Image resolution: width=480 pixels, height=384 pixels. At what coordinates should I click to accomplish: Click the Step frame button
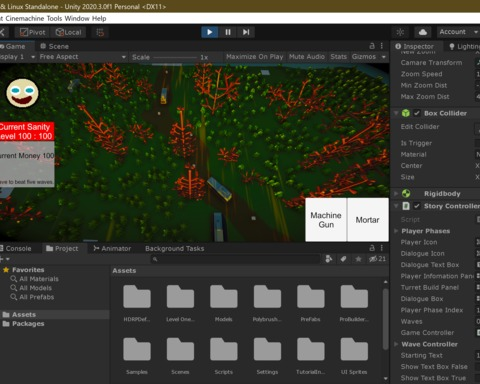246,32
